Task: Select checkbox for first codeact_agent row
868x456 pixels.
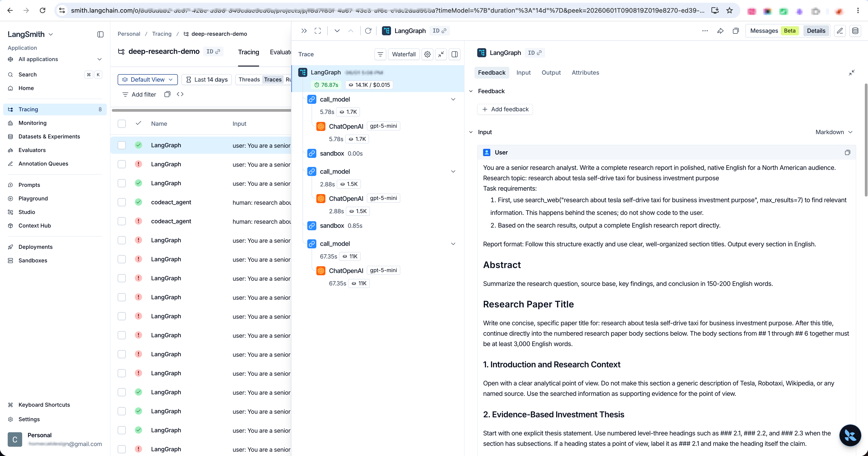Action: coord(122,202)
